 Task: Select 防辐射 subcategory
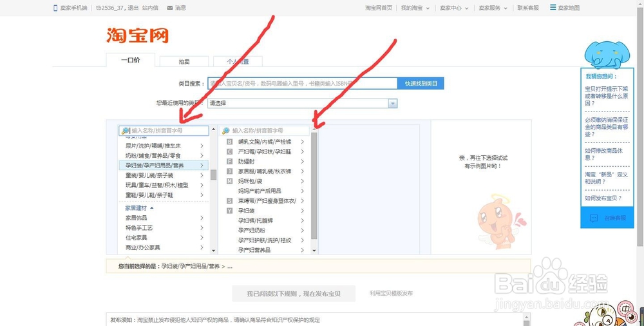pyautogui.click(x=265, y=162)
